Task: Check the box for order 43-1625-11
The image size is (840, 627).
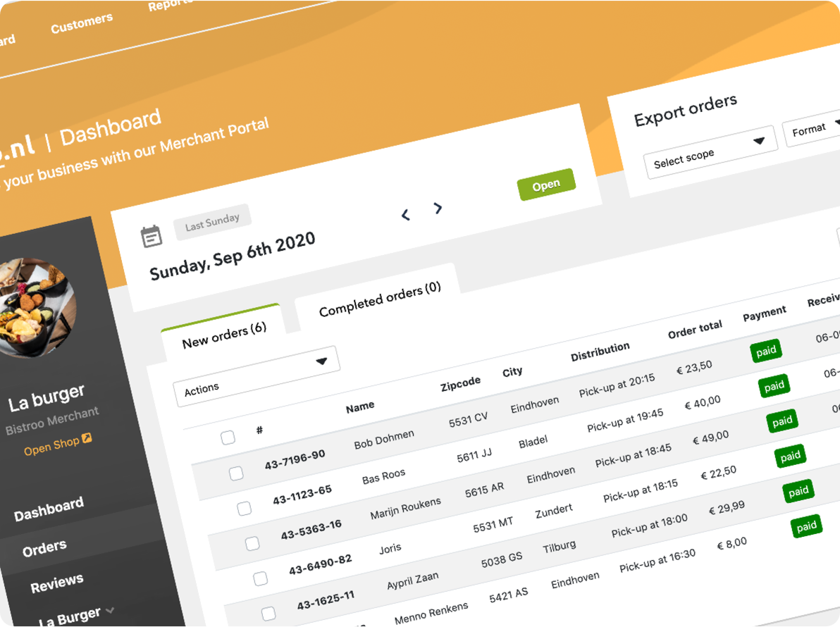Action: point(268,613)
